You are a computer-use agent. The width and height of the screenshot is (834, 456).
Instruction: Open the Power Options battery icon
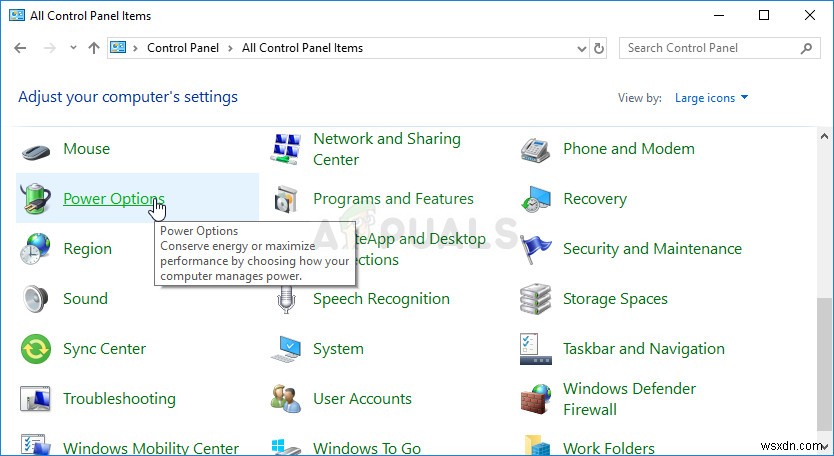point(36,199)
